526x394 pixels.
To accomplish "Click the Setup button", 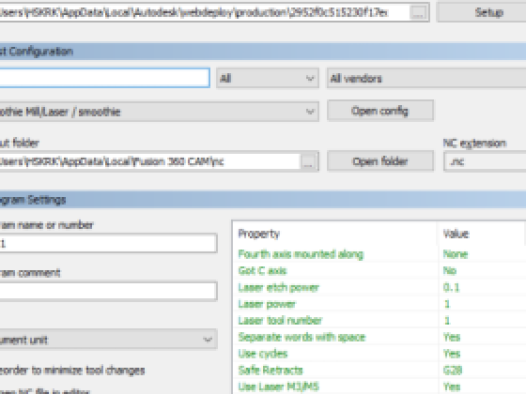I will pos(482,12).
